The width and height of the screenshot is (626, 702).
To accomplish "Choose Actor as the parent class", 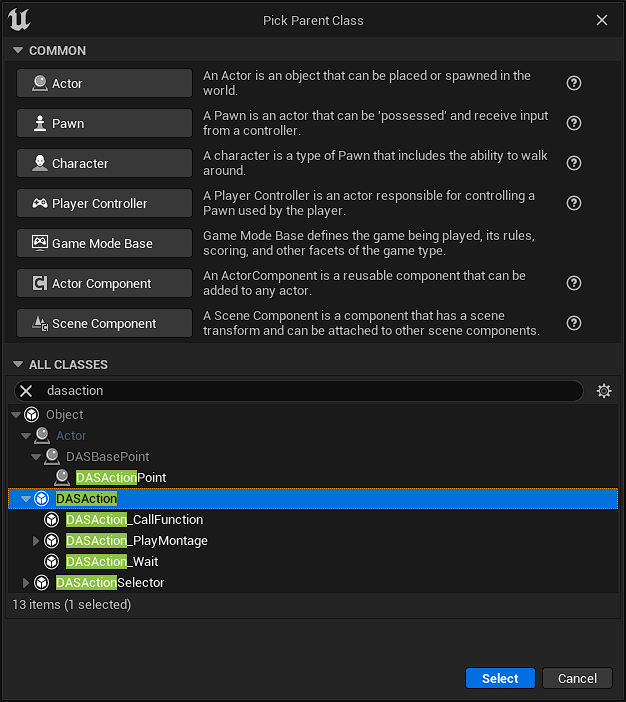I will [x=104, y=83].
